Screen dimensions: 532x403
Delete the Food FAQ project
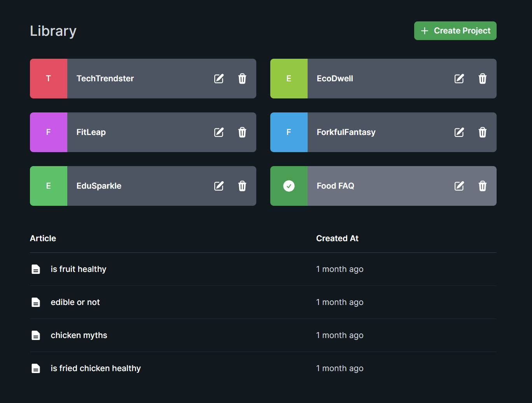coord(483,186)
